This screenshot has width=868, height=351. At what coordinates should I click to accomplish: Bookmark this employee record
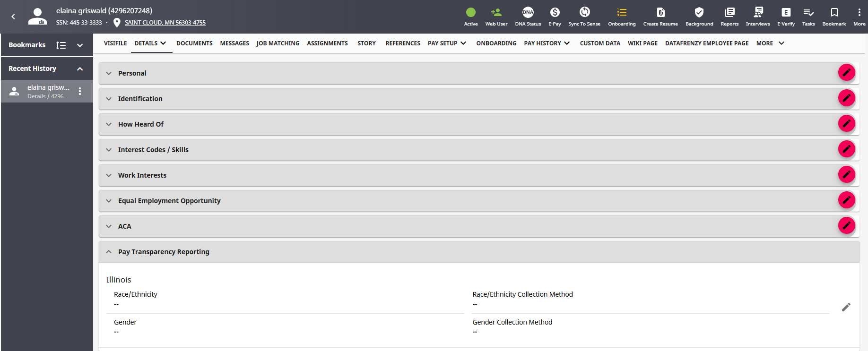834,12
